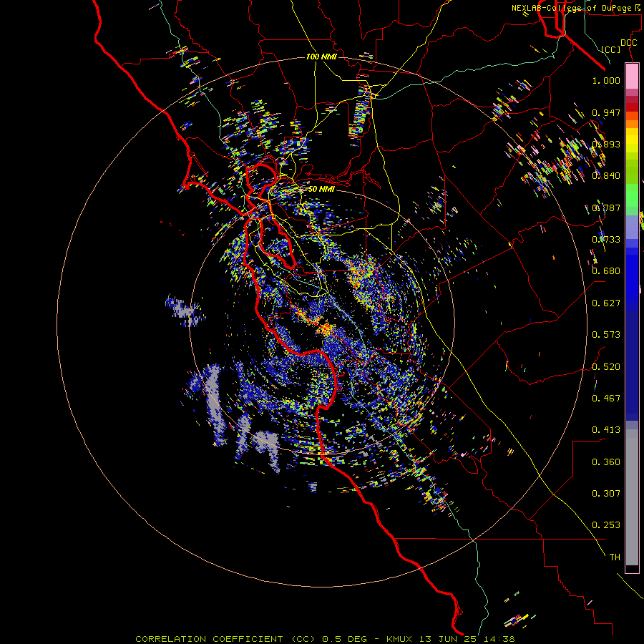Click the 0.307 scale value

[606, 494]
